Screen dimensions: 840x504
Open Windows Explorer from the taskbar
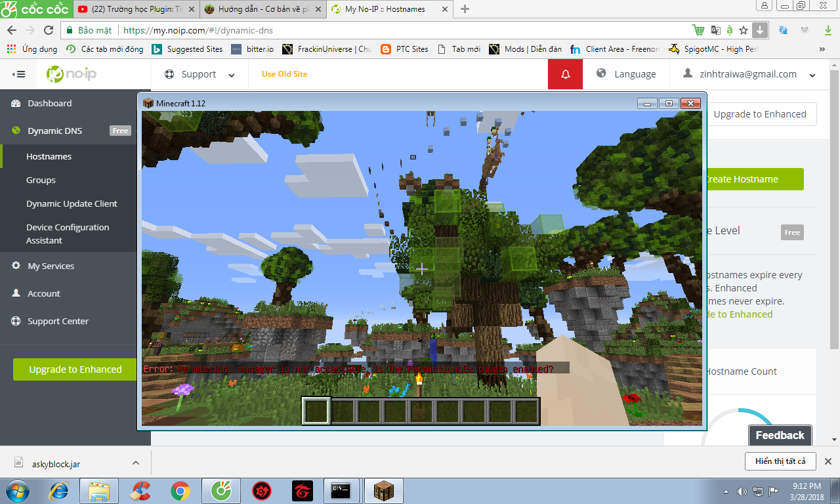pyautogui.click(x=98, y=491)
